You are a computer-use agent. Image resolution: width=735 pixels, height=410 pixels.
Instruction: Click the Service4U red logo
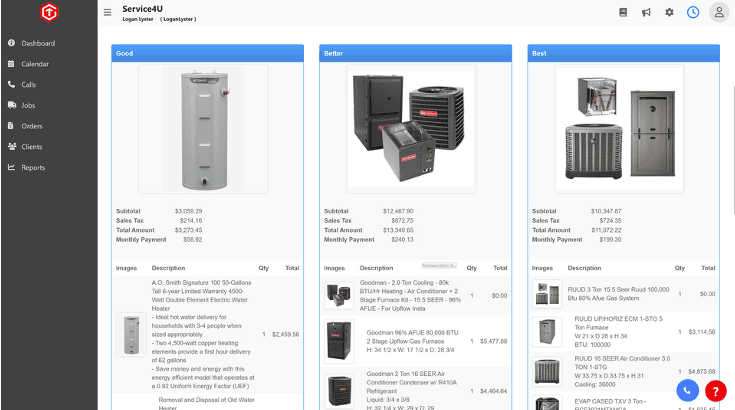(49, 12)
